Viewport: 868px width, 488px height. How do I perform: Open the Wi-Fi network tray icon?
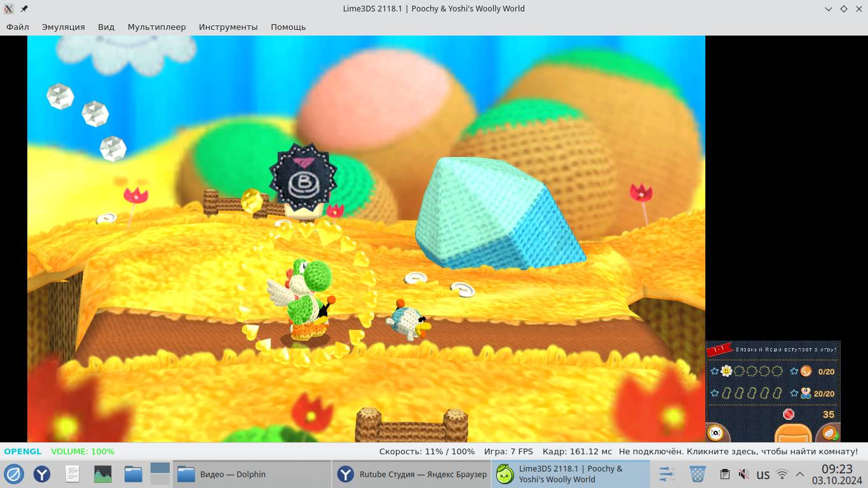click(x=782, y=474)
